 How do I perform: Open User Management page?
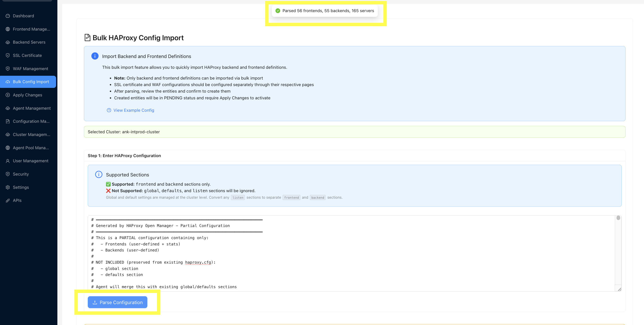pyautogui.click(x=28, y=161)
